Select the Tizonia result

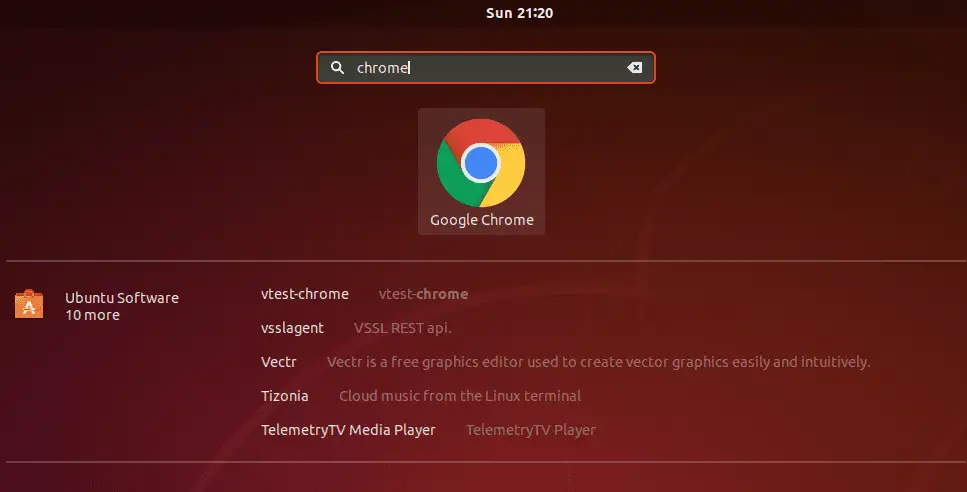[x=284, y=396]
